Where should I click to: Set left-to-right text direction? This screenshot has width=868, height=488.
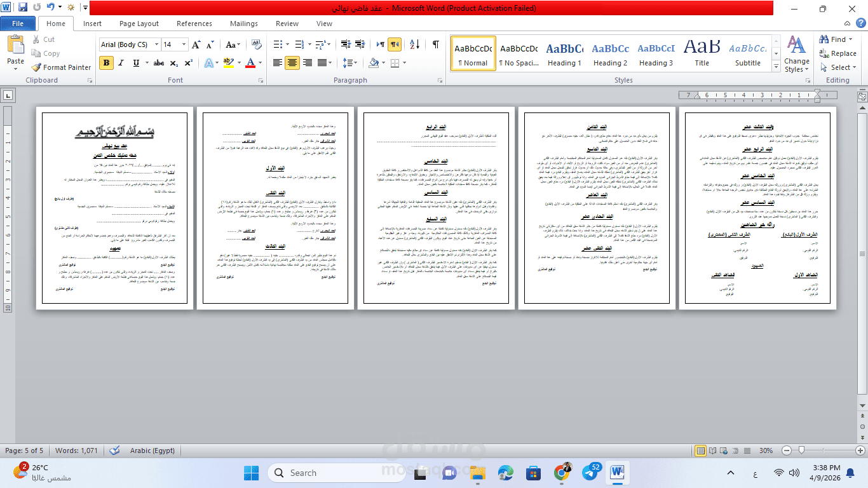pyautogui.click(x=380, y=44)
